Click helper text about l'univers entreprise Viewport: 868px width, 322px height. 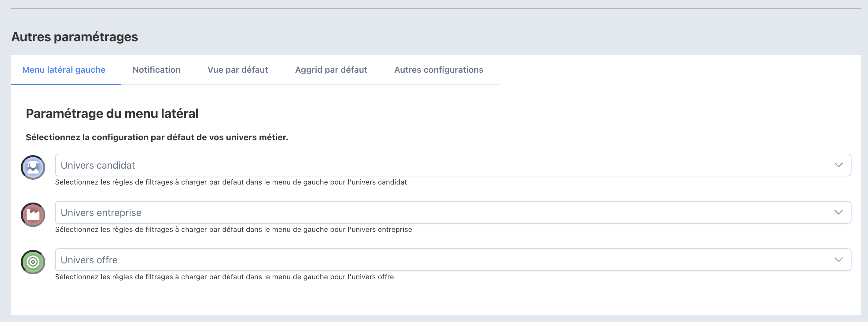233,229
